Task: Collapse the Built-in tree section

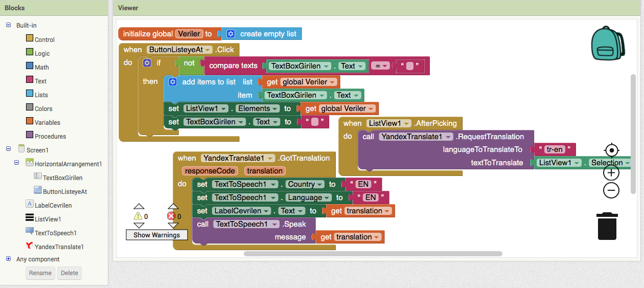Action: coord(8,25)
